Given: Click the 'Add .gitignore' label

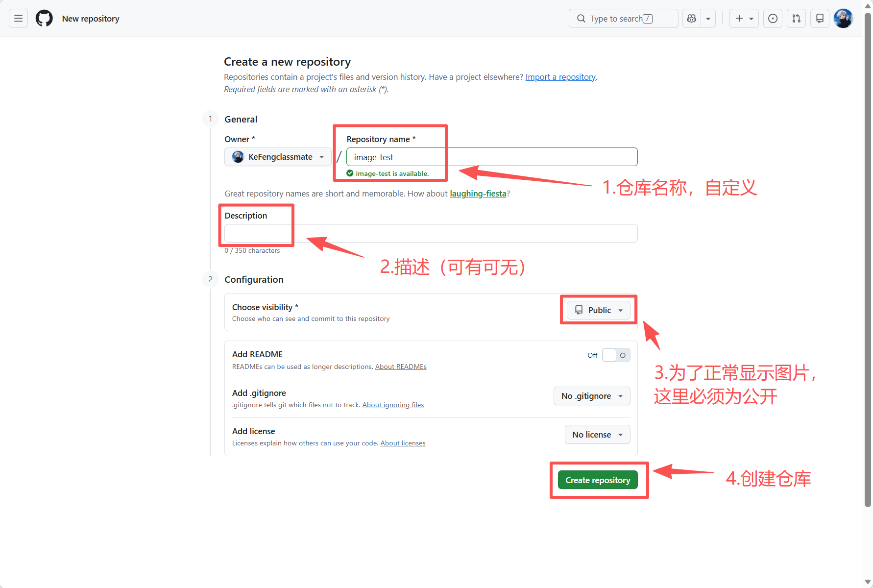Looking at the screenshot, I should pyautogui.click(x=259, y=393).
